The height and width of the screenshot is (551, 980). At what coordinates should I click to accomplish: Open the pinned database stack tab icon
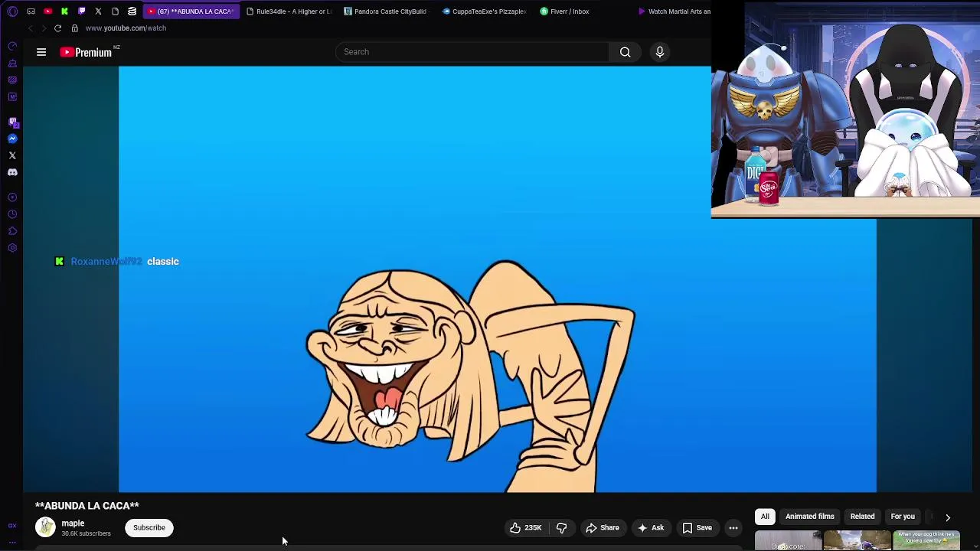pos(132,11)
